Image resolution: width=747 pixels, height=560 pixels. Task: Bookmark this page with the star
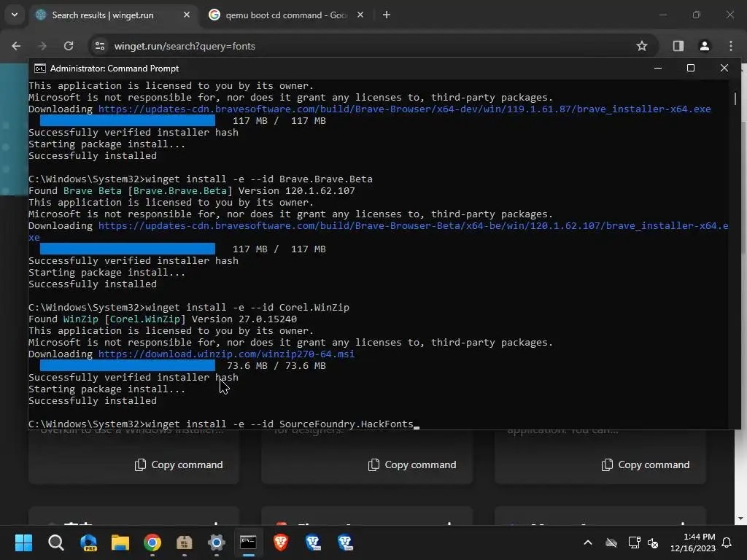click(642, 46)
